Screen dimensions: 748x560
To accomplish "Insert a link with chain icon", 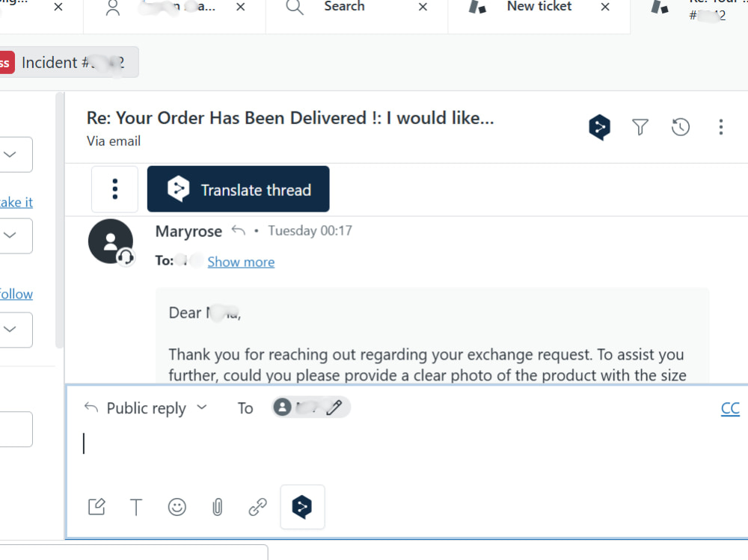I will tap(257, 507).
